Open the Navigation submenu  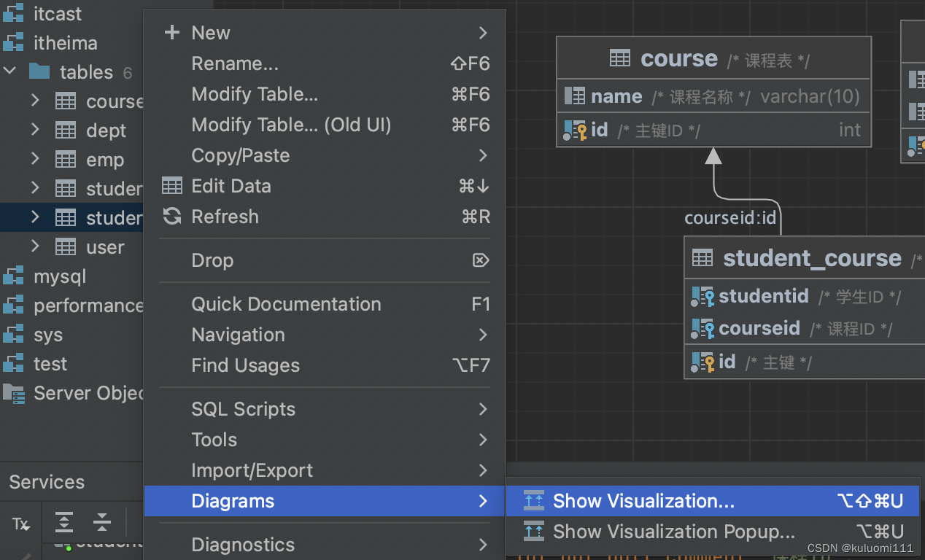pos(325,335)
